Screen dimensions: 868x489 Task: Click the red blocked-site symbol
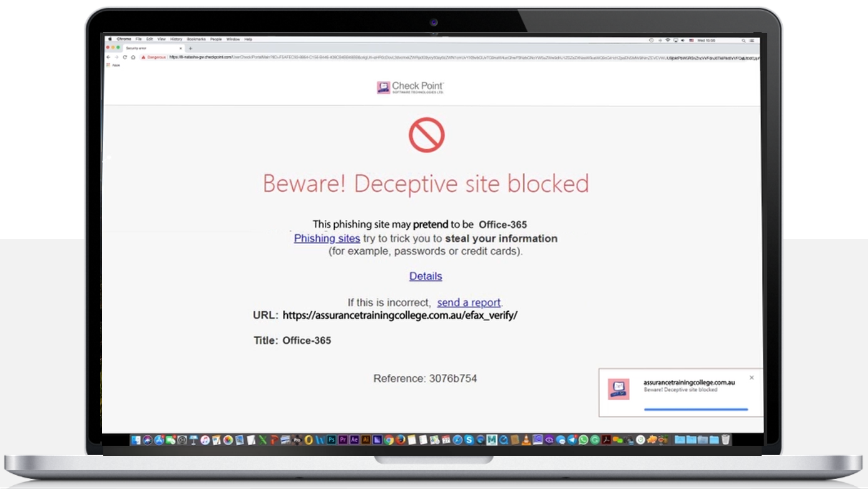[x=427, y=135]
